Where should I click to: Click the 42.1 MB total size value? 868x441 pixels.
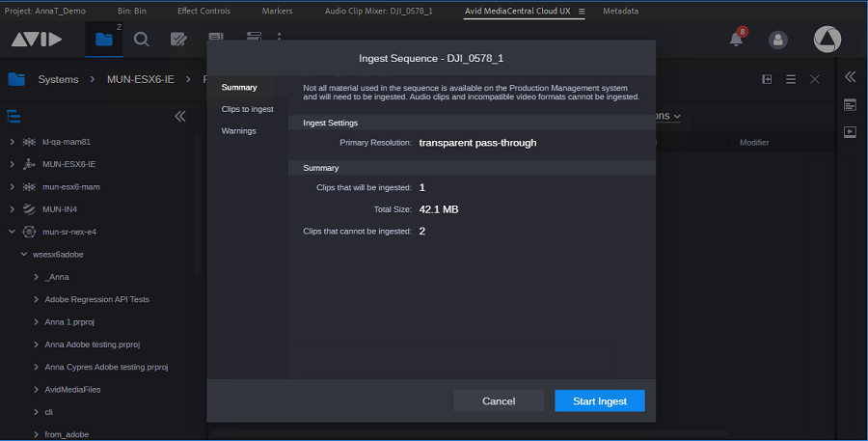tap(439, 209)
